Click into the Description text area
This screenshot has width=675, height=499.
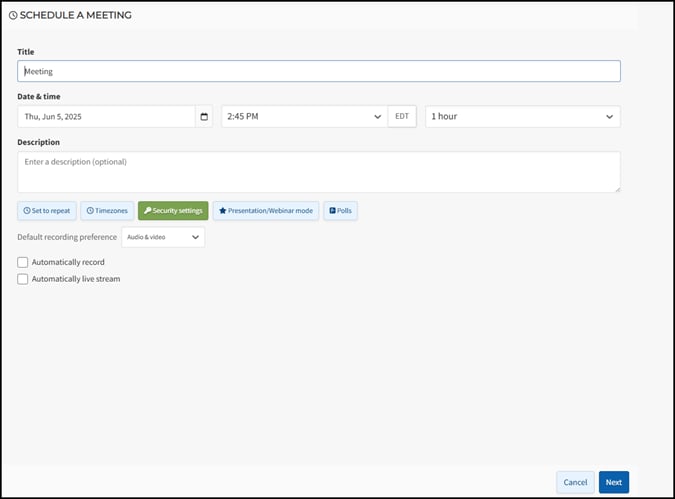click(318, 172)
